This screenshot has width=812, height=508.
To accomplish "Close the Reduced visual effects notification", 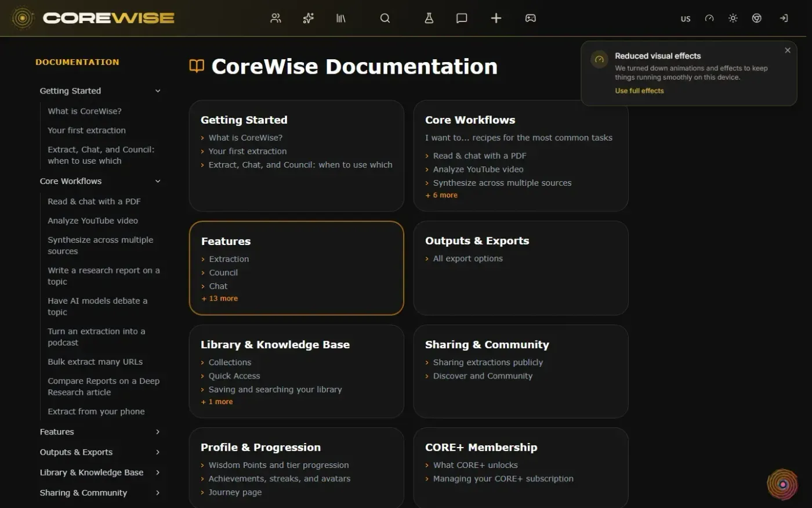I will pyautogui.click(x=788, y=51).
